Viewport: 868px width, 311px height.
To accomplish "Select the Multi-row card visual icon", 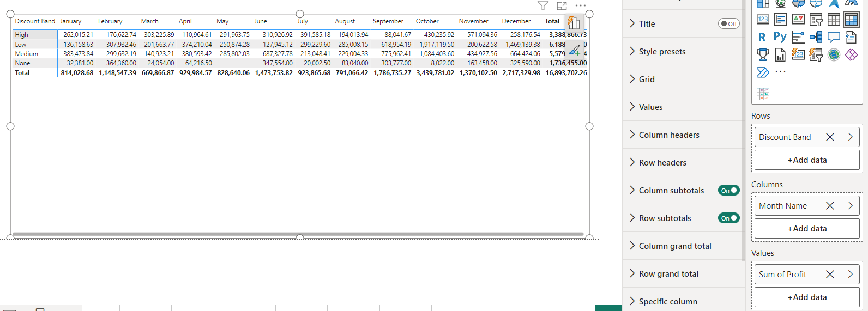I will pyautogui.click(x=781, y=20).
